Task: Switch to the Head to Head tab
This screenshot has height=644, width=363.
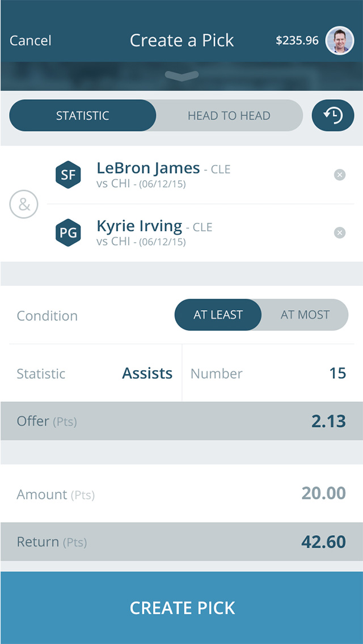Action: pyautogui.click(x=229, y=116)
